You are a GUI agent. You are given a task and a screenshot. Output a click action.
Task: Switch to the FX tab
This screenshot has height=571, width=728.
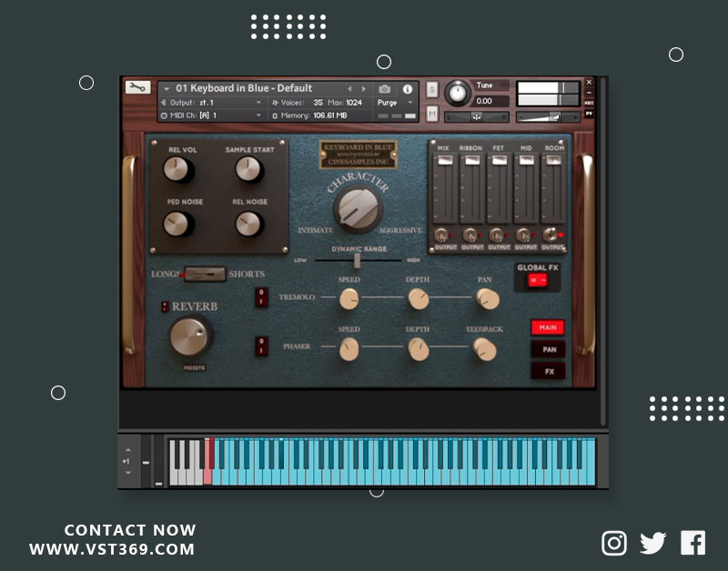pyautogui.click(x=549, y=371)
